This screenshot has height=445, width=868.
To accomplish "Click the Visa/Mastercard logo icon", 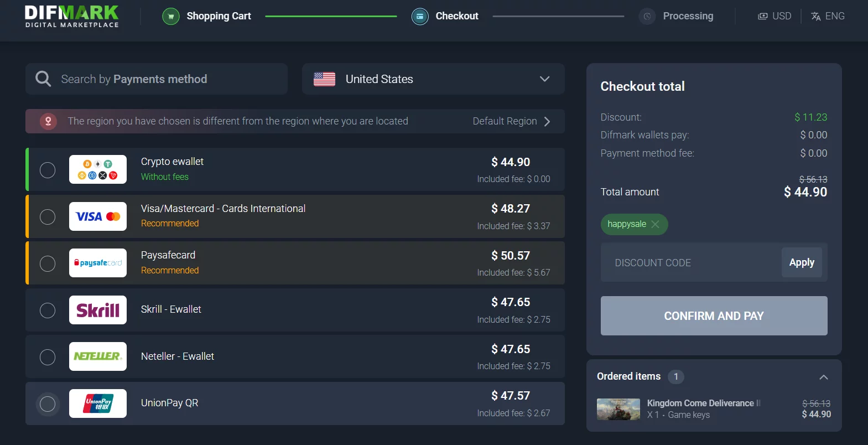I will pyautogui.click(x=98, y=216).
